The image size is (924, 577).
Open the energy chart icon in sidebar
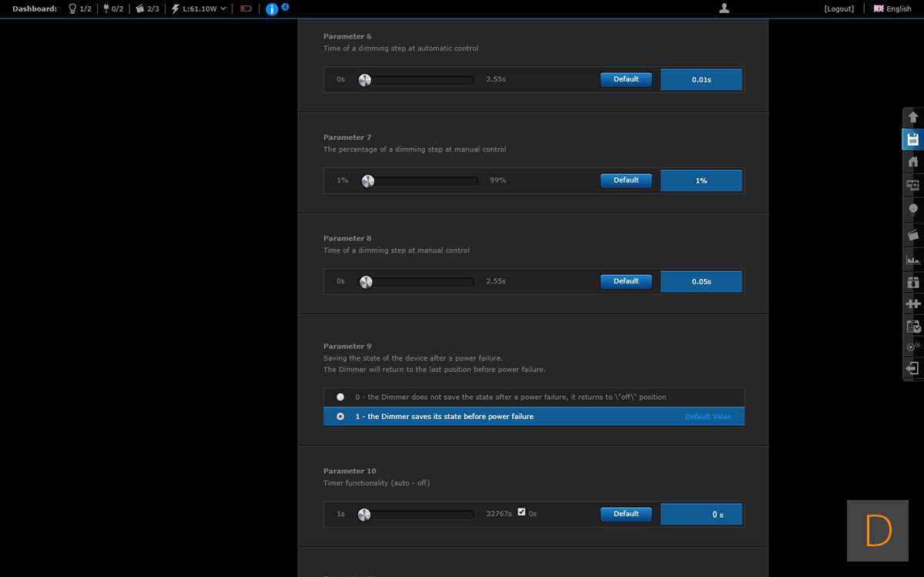[x=913, y=260]
